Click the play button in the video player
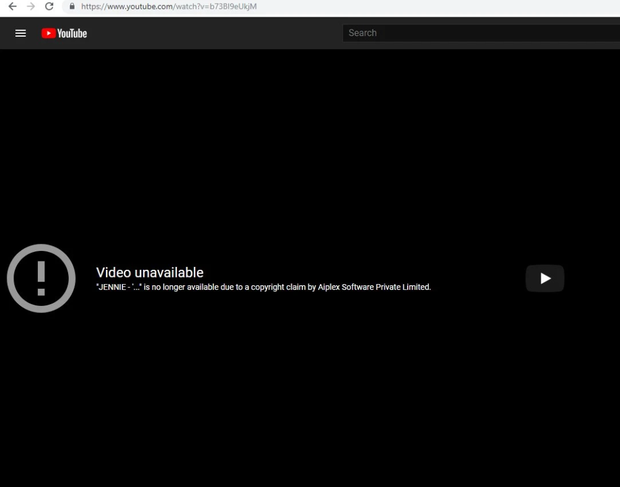 (x=545, y=278)
